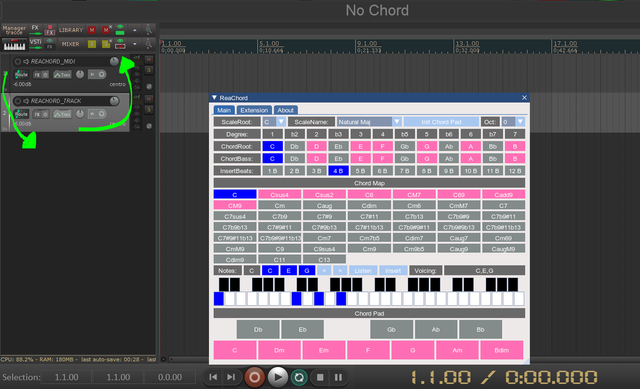Click the Insert button in ReaChord
Screen dimensions: 640x389
click(x=393, y=271)
